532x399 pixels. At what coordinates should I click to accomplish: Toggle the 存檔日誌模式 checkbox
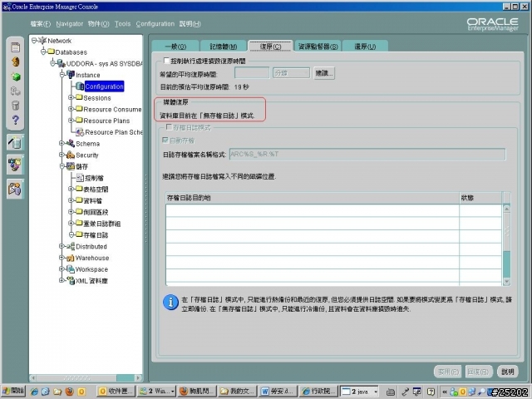(x=169, y=127)
